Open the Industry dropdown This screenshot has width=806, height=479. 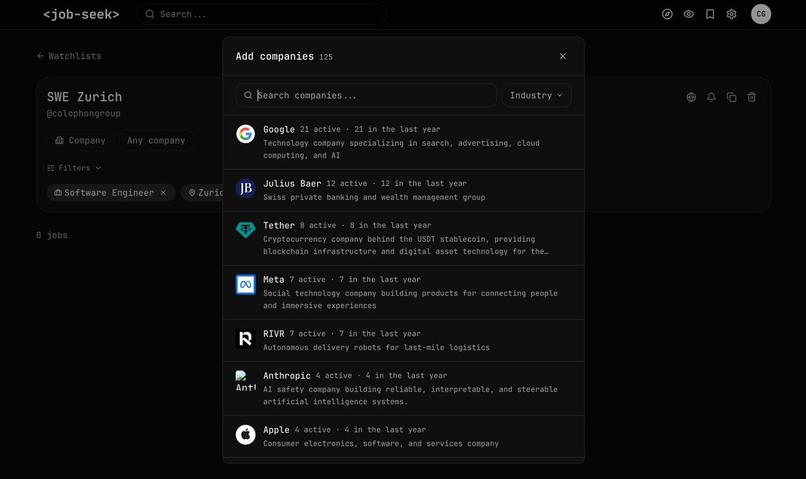[x=536, y=96]
